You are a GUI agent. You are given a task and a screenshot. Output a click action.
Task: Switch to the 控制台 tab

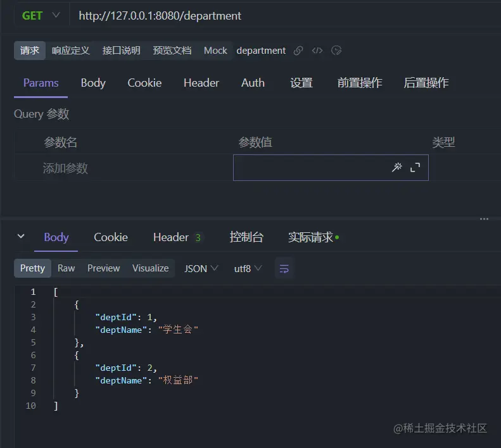(x=246, y=237)
